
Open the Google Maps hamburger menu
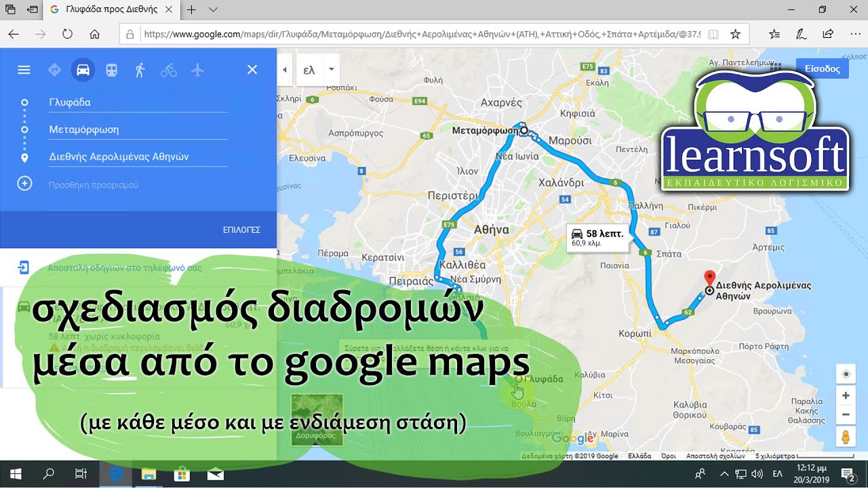pyautogui.click(x=24, y=70)
